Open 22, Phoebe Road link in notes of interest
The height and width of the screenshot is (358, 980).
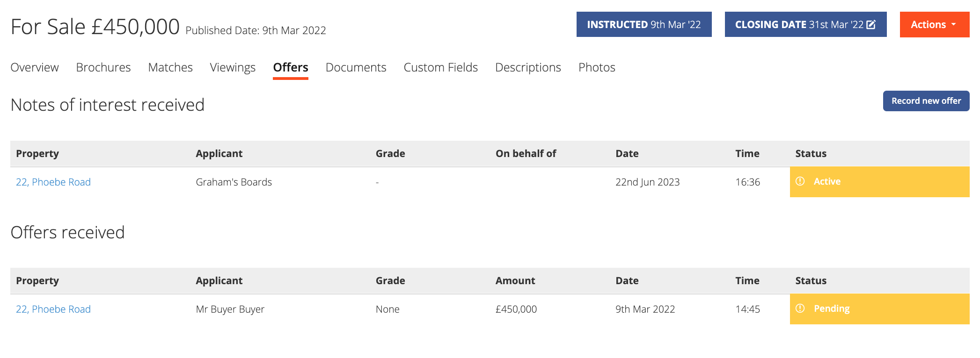(53, 182)
